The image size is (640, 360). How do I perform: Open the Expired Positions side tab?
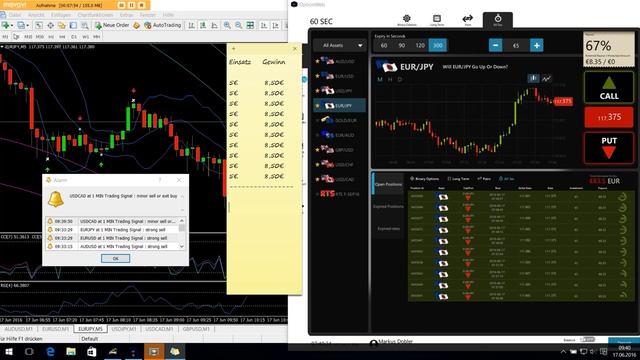(x=388, y=207)
